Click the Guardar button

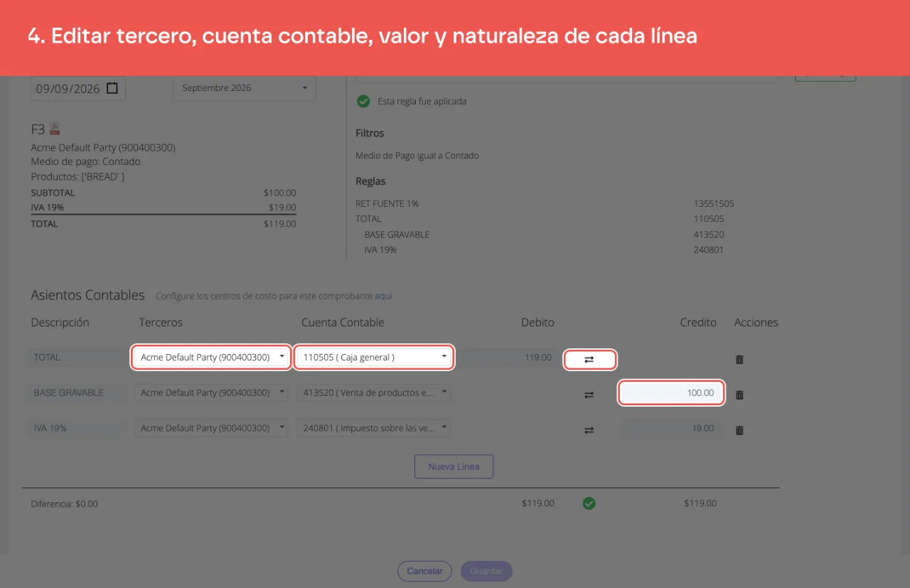pyautogui.click(x=486, y=571)
